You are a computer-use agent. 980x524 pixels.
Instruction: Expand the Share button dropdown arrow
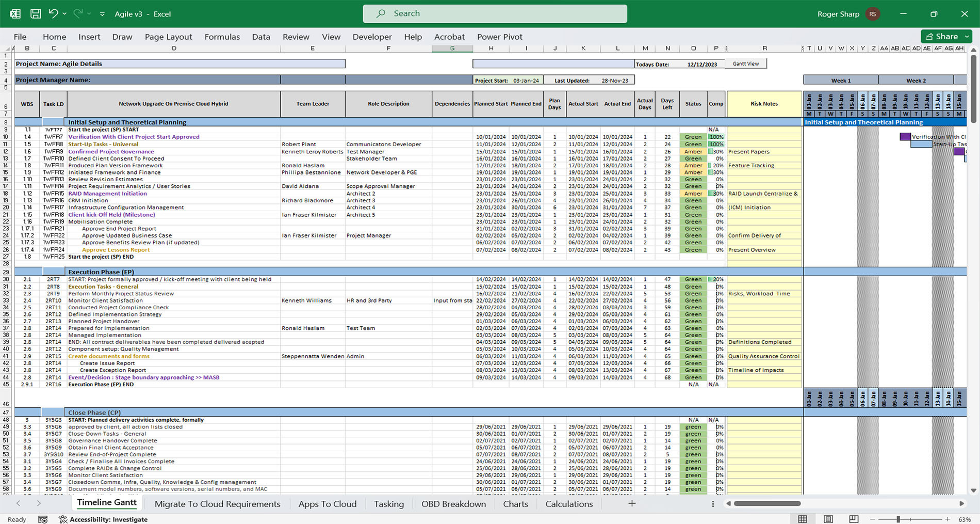(967, 36)
